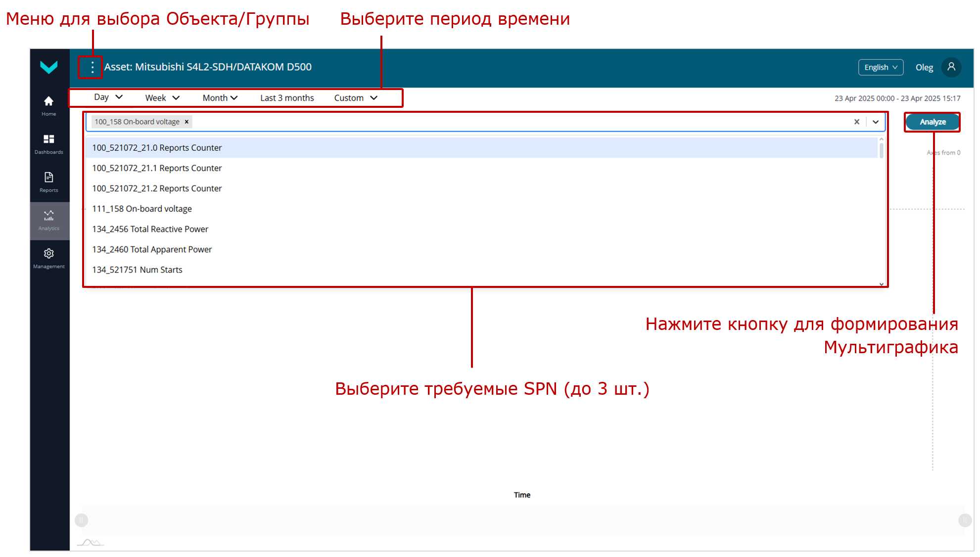Remove the 100_158 On-board voltage tag
Image resolution: width=980 pixels, height=557 pixels.
coord(187,122)
